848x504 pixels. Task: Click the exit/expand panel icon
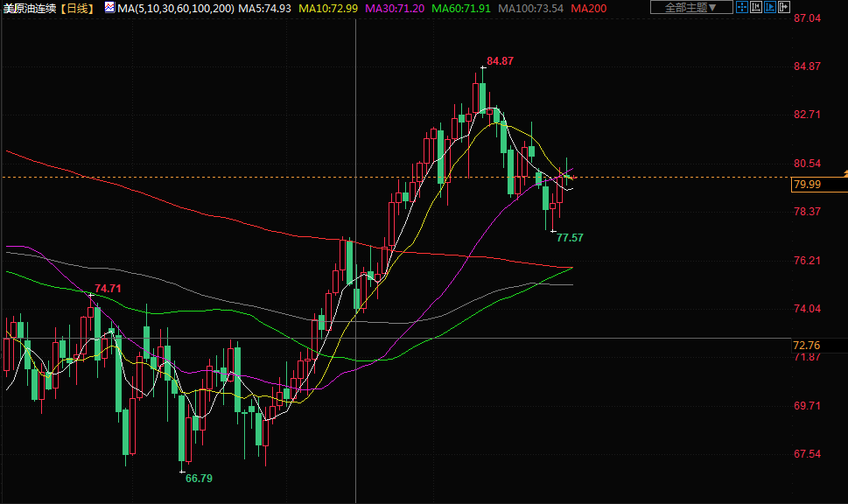point(783,8)
